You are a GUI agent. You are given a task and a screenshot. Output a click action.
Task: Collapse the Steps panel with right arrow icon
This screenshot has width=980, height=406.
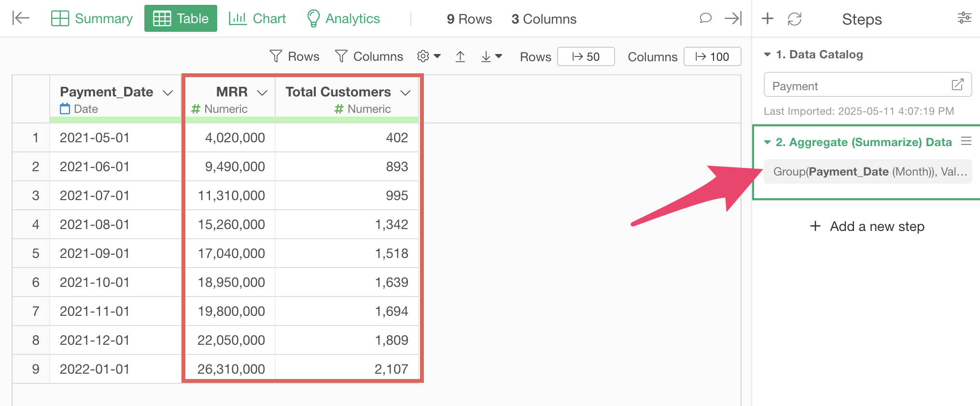733,18
